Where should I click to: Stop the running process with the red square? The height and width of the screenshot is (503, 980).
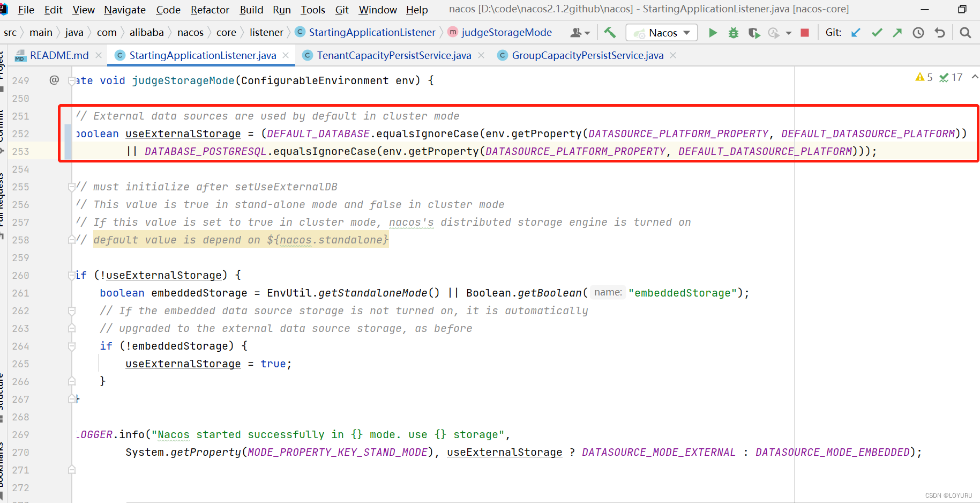(x=804, y=33)
